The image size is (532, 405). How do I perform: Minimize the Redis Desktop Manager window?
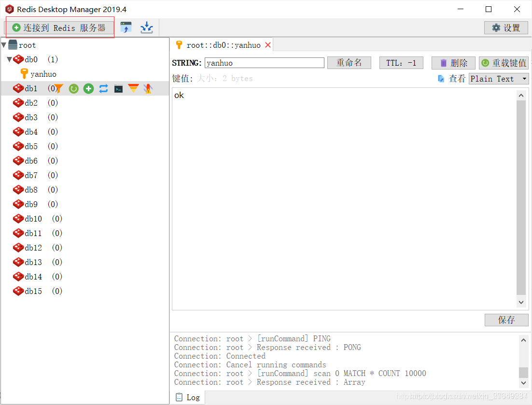pos(461,9)
